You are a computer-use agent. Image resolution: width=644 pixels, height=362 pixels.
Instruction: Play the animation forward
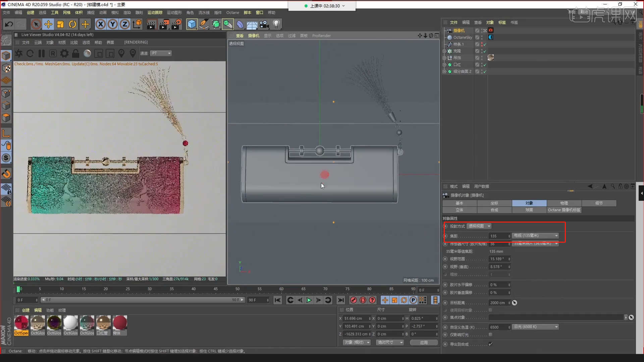pyautogui.click(x=309, y=300)
